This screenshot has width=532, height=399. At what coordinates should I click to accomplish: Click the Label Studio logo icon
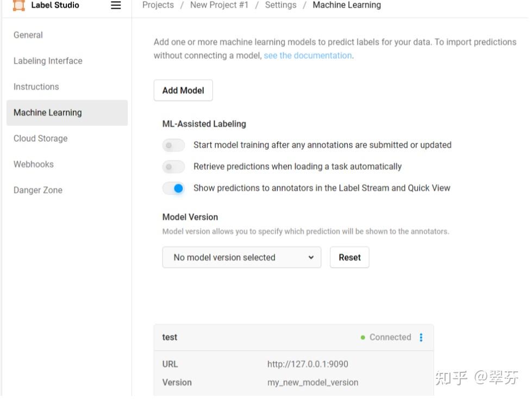pos(19,5)
